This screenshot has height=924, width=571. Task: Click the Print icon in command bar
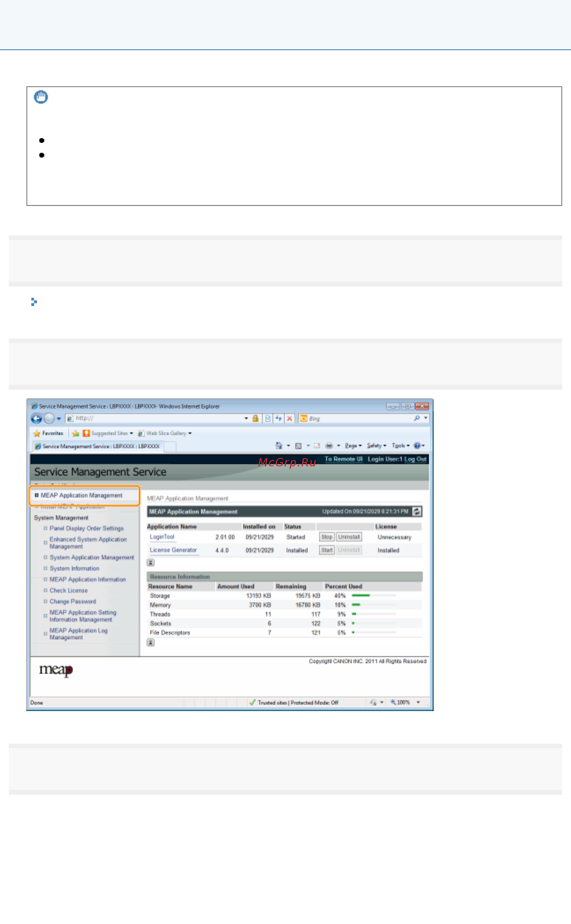pos(329,446)
